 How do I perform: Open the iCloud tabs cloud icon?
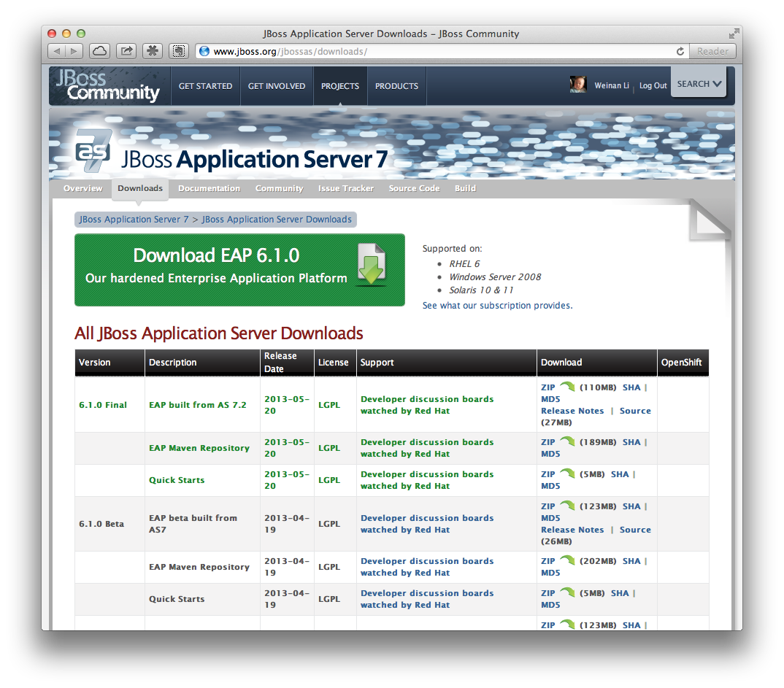(99, 51)
